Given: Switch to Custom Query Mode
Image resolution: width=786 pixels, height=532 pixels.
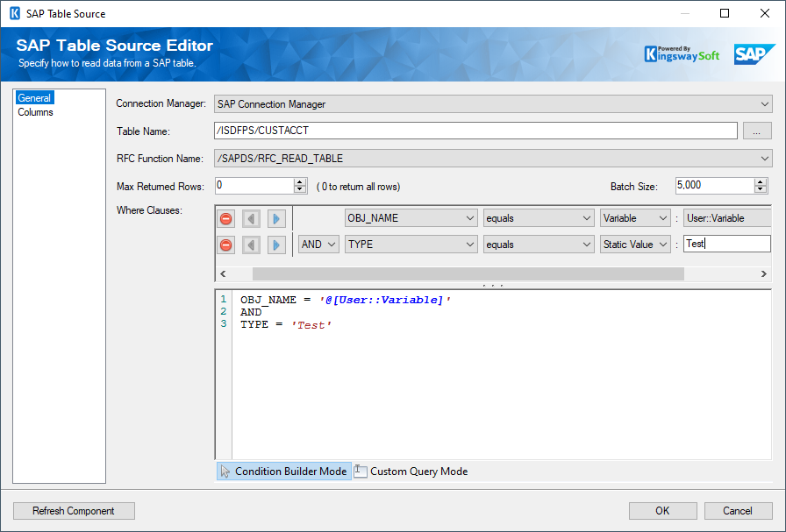Looking at the screenshot, I should click(411, 472).
